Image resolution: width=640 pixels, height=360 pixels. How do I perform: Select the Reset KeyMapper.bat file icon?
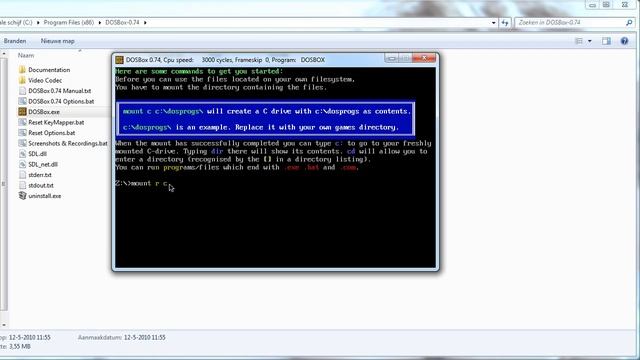pos(22,122)
